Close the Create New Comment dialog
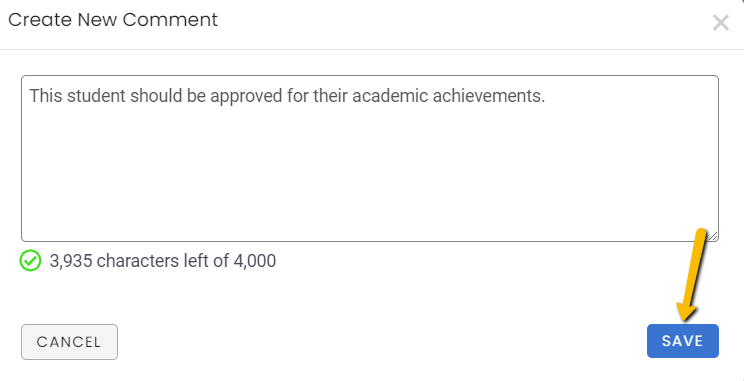This screenshot has width=744, height=381. click(x=720, y=22)
